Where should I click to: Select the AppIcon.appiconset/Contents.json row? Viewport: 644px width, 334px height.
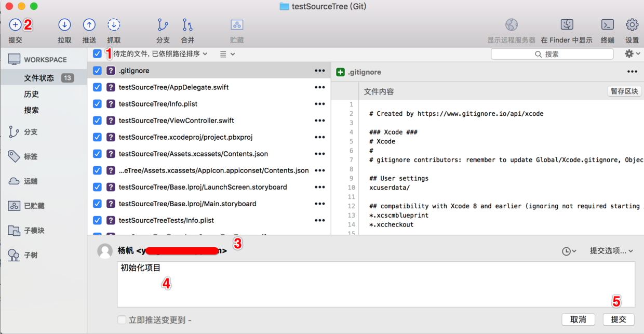click(209, 170)
